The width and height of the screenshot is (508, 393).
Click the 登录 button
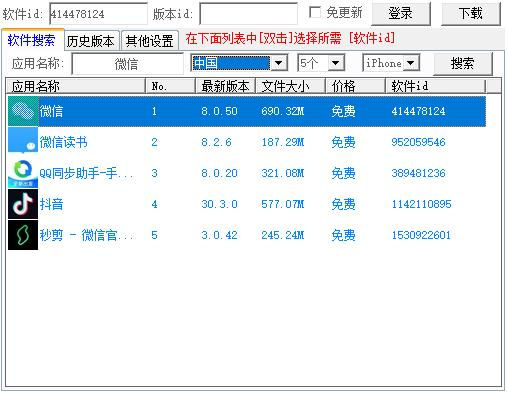tap(401, 14)
